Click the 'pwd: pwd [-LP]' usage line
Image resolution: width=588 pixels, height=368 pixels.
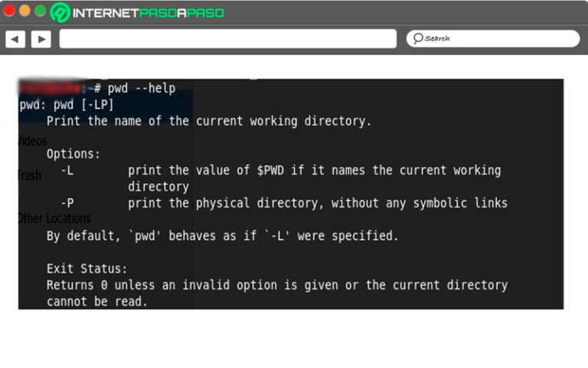67,105
